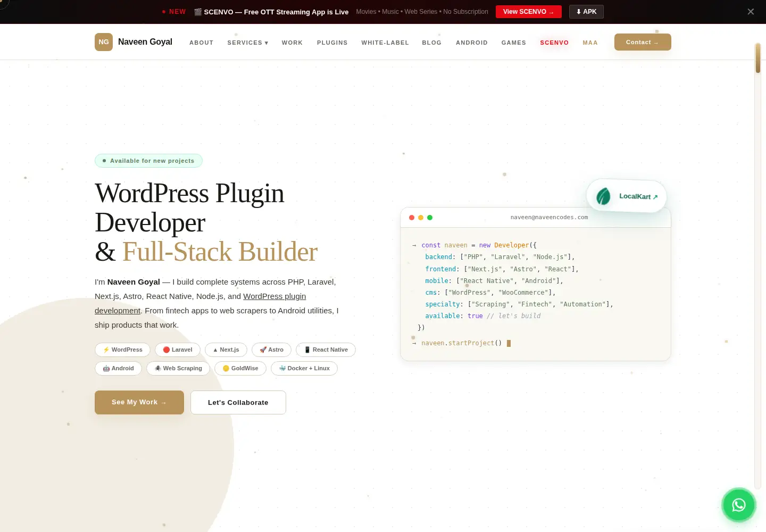
Task: Click the LocalKart leaf icon
Action: pyautogui.click(x=603, y=196)
